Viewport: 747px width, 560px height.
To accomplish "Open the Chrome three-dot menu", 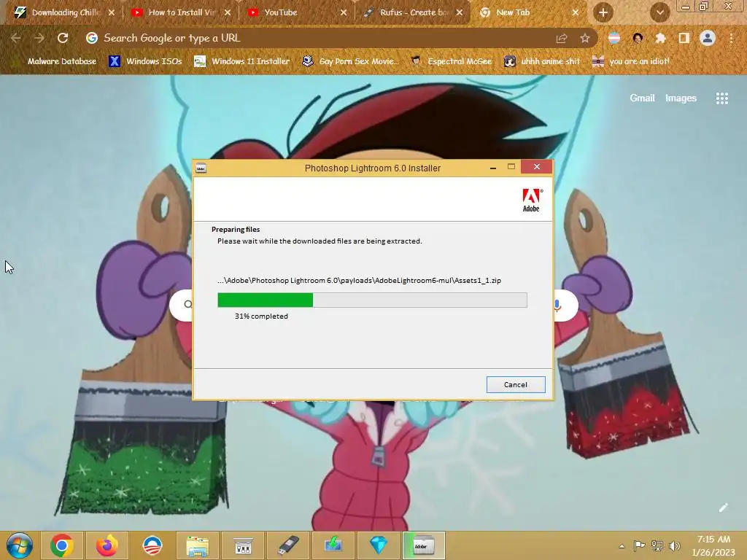I will [731, 38].
